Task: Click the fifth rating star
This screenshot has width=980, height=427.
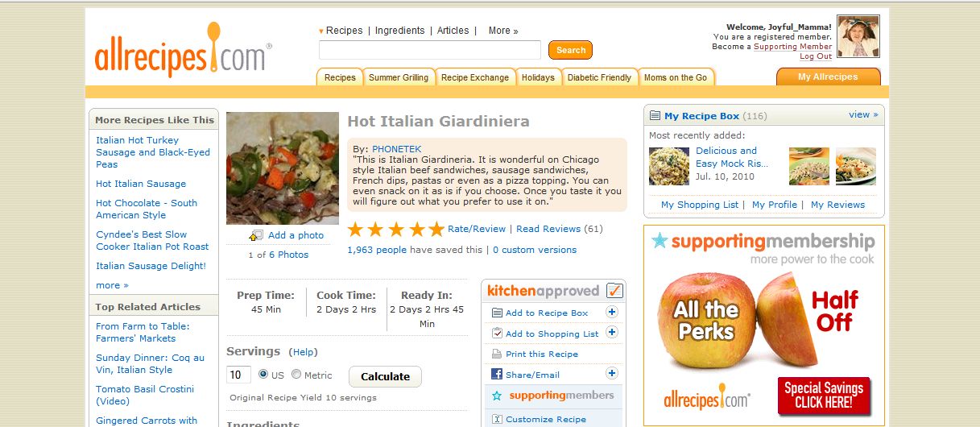Action: click(436, 229)
